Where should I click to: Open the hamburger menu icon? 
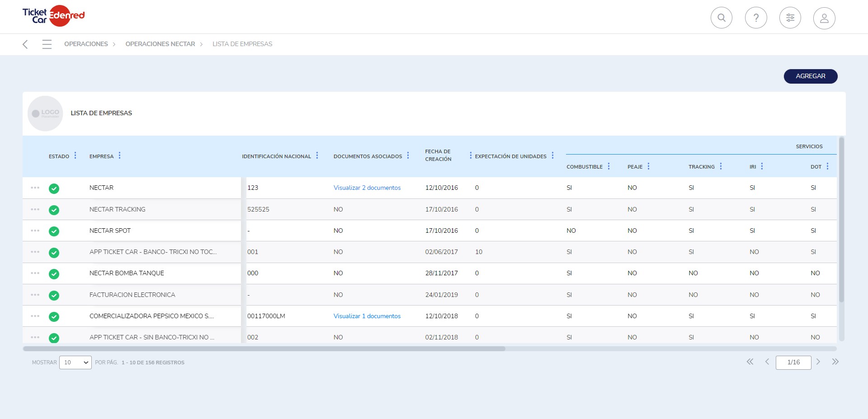coord(47,44)
